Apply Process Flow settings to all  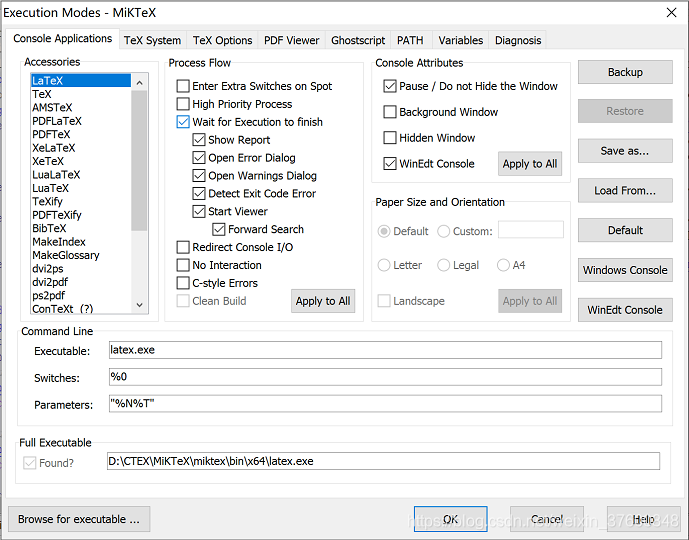(323, 301)
